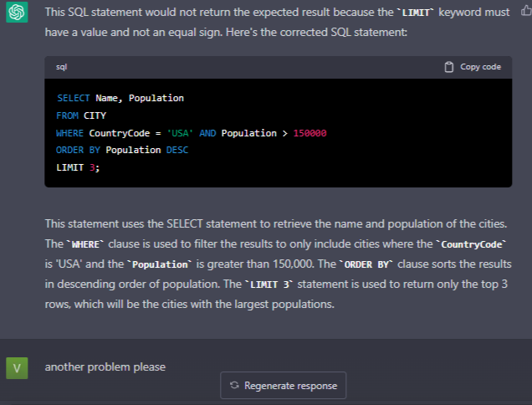Click the inline `Population` code in explanation
Screen dimensions: 532x405
(x=160, y=264)
